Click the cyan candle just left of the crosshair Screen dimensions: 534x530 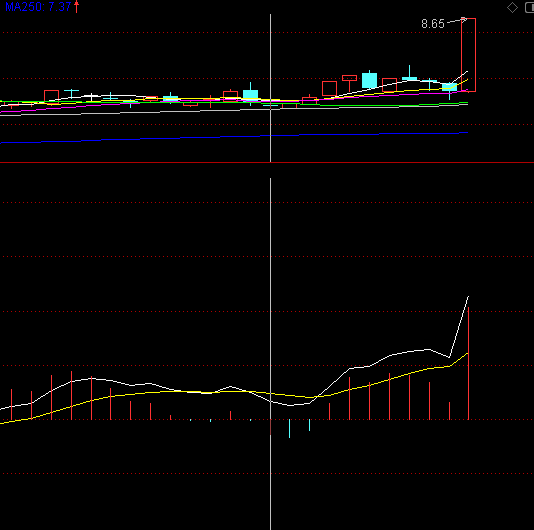[251, 94]
